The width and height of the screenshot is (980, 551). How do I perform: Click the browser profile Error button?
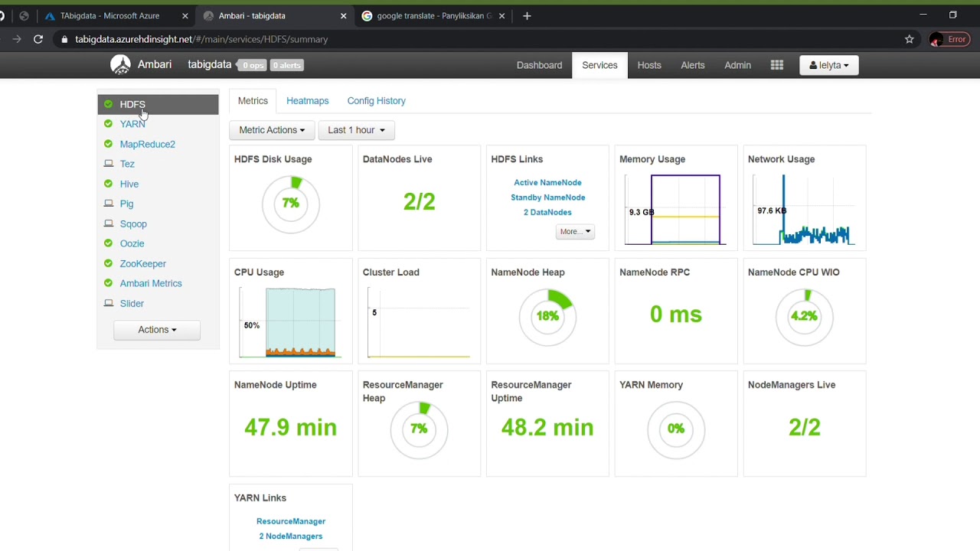click(949, 39)
